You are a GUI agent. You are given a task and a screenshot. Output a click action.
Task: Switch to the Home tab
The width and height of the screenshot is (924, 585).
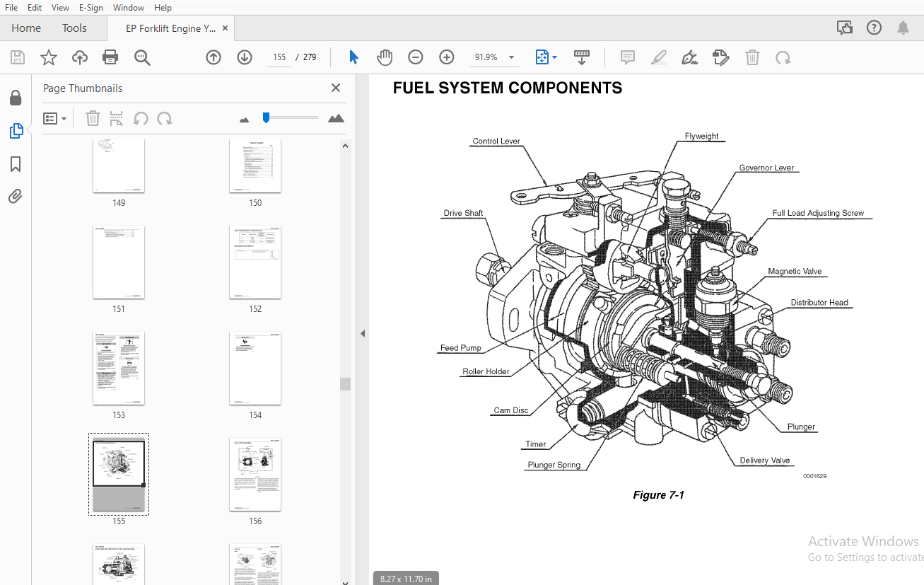26,28
